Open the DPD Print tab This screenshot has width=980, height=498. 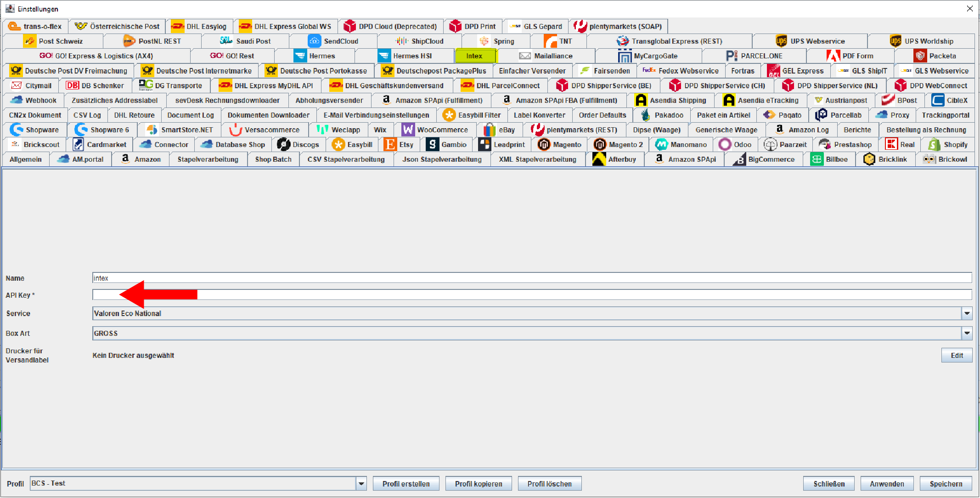tap(473, 26)
